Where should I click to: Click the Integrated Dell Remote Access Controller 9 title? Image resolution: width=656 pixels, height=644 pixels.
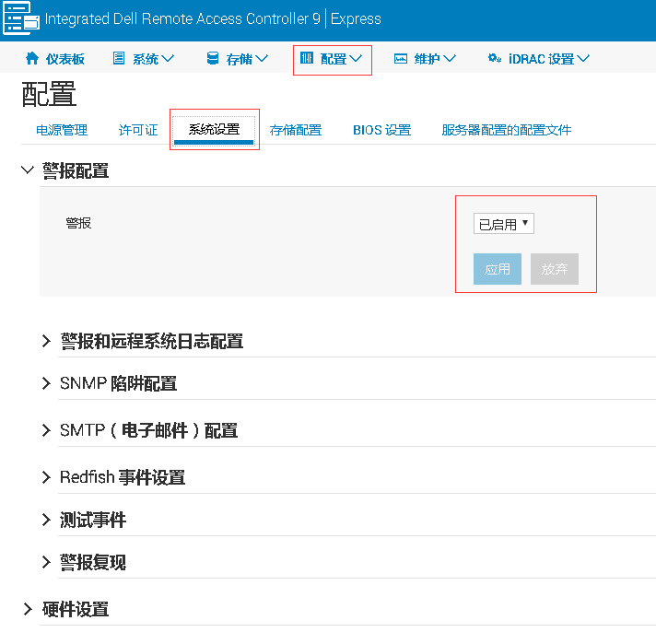coord(182,18)
